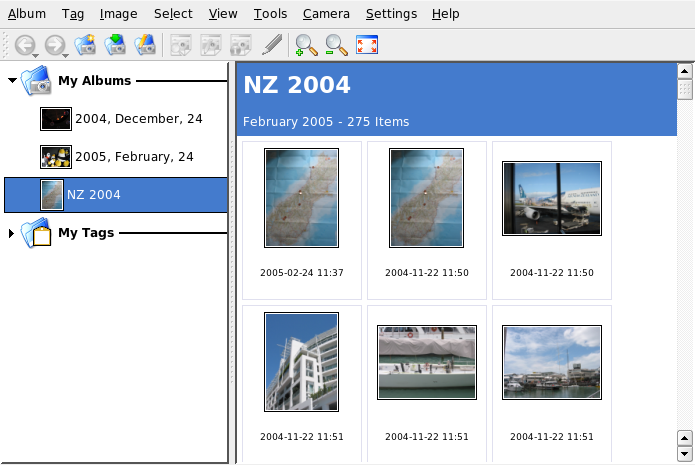Image resolution: width=695 pixels, height=465 pixels.
Task: Click the zoom out magnifier icon
Action: coord(336,44)
